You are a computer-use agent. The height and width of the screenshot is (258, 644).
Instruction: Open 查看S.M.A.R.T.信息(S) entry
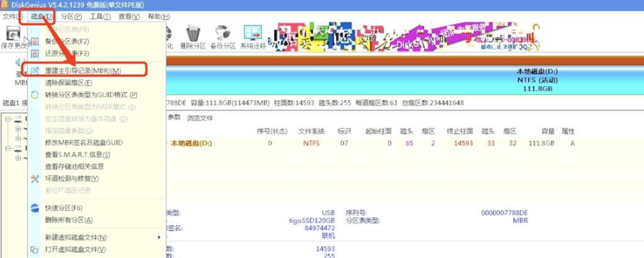pos(77,155)
